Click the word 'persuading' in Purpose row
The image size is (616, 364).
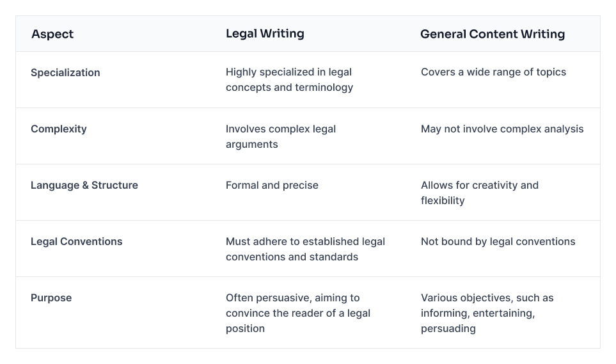[448, 328]
